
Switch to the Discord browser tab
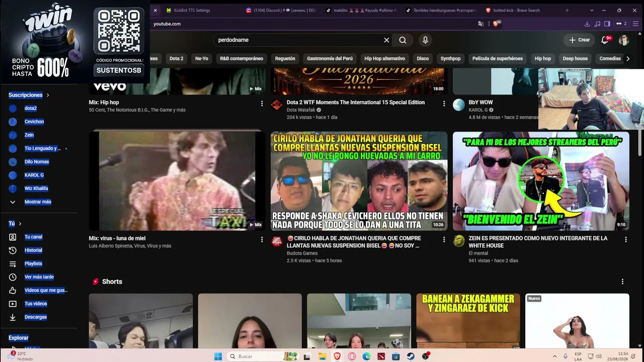click(x=281, y=10)
